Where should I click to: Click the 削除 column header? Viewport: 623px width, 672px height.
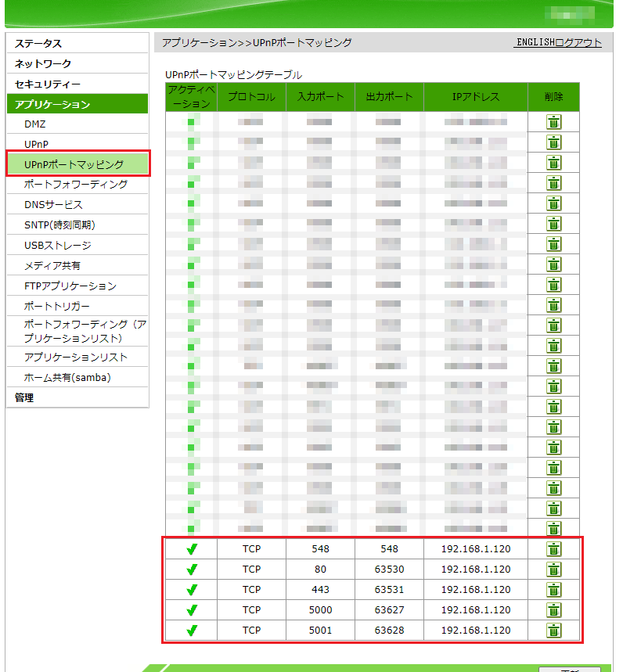click(553, 97)
